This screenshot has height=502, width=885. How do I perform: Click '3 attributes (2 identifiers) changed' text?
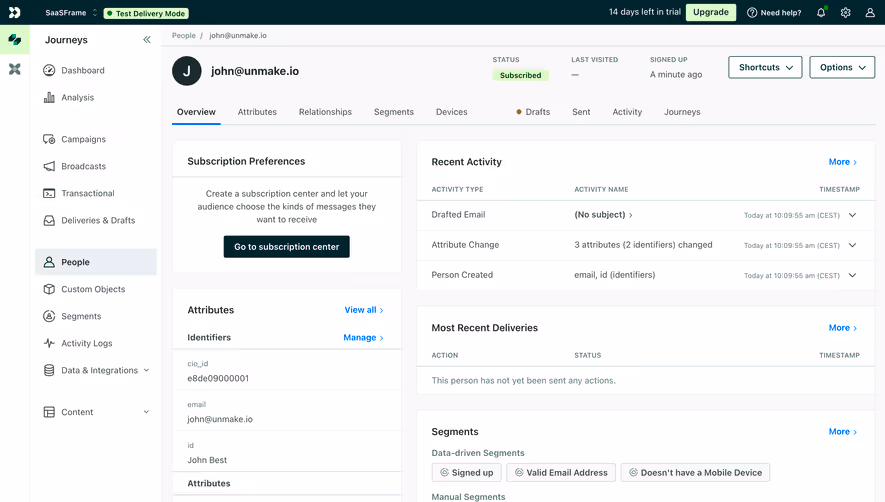(643, 245)
